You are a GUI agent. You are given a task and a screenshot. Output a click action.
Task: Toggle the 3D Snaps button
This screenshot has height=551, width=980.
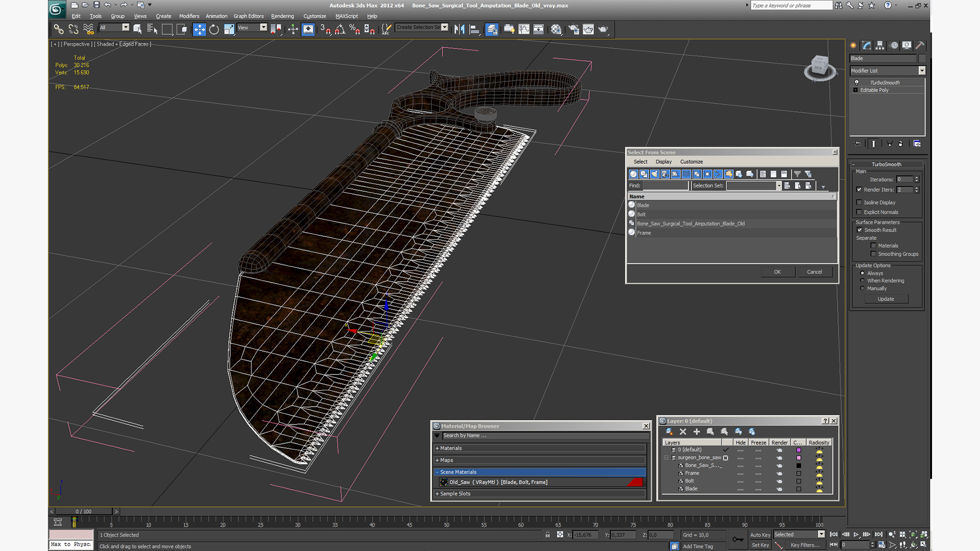pyautogui.click(x=326, y=29)
